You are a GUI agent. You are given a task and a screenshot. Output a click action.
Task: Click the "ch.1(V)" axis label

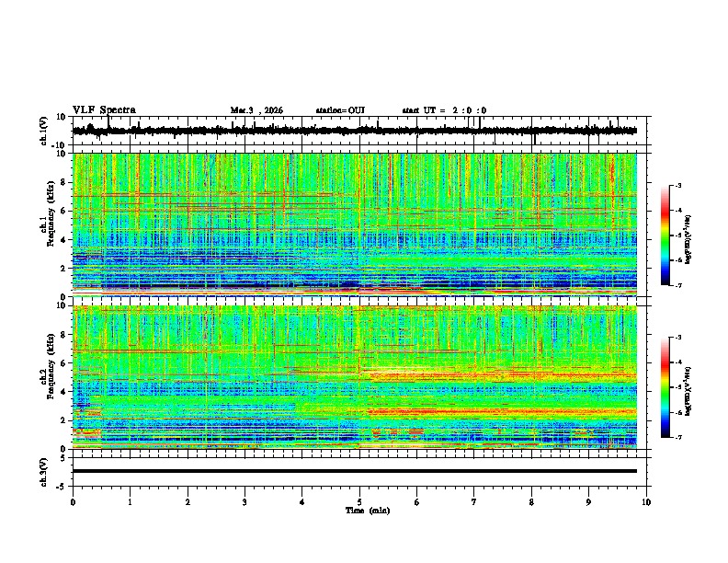tap(44, 131)
